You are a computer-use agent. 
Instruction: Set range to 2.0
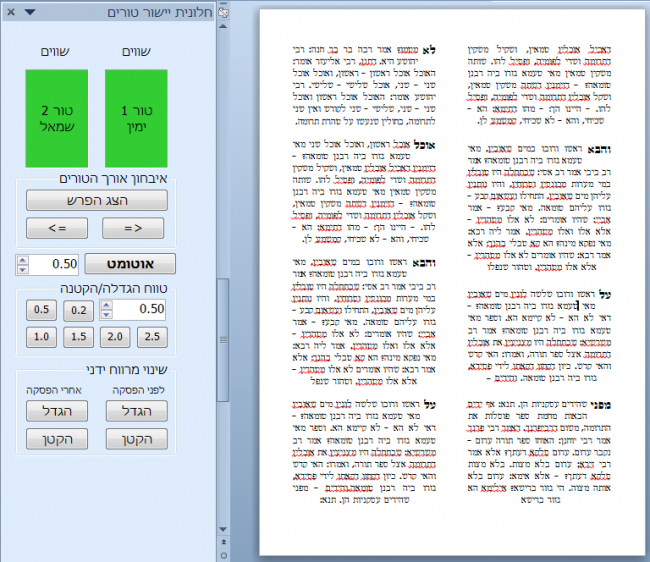(x=115, y=337)
